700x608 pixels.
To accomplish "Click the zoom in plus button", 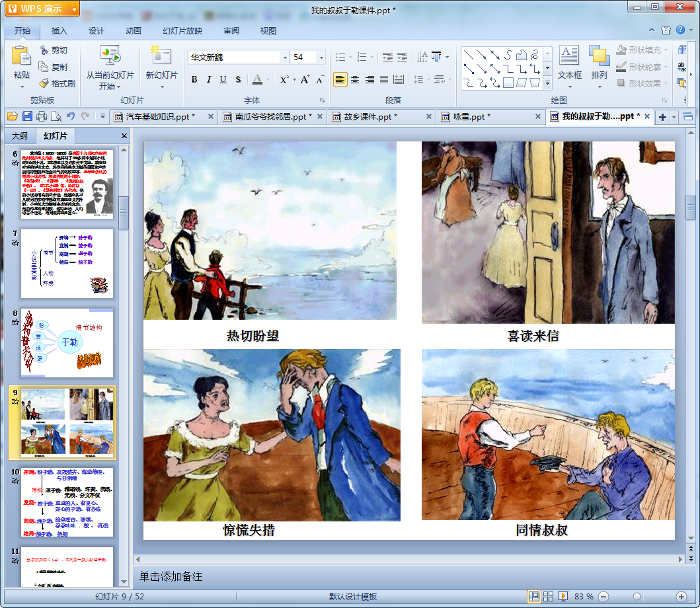I will (x=681, y=596).
